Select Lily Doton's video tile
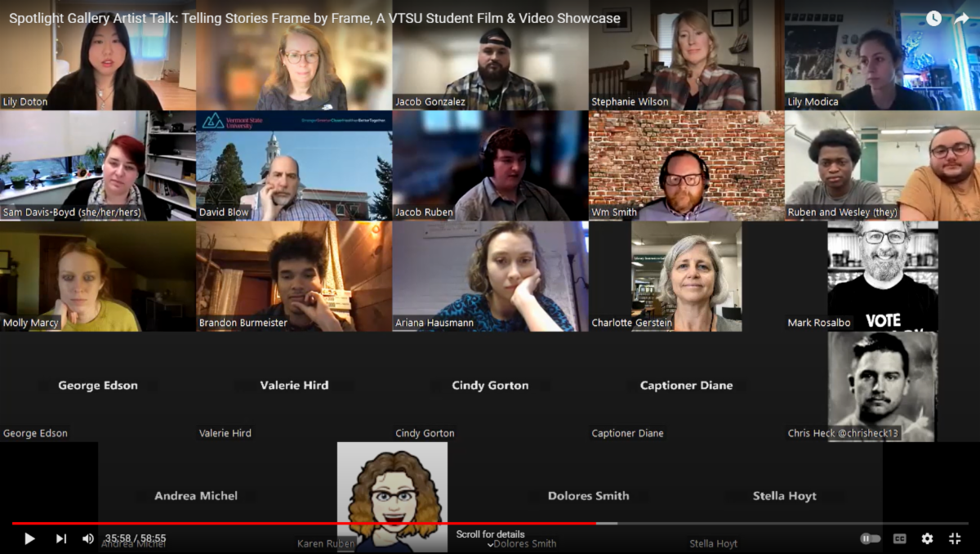This screenshot has width=980, height=554. click(x=98, y=56)
